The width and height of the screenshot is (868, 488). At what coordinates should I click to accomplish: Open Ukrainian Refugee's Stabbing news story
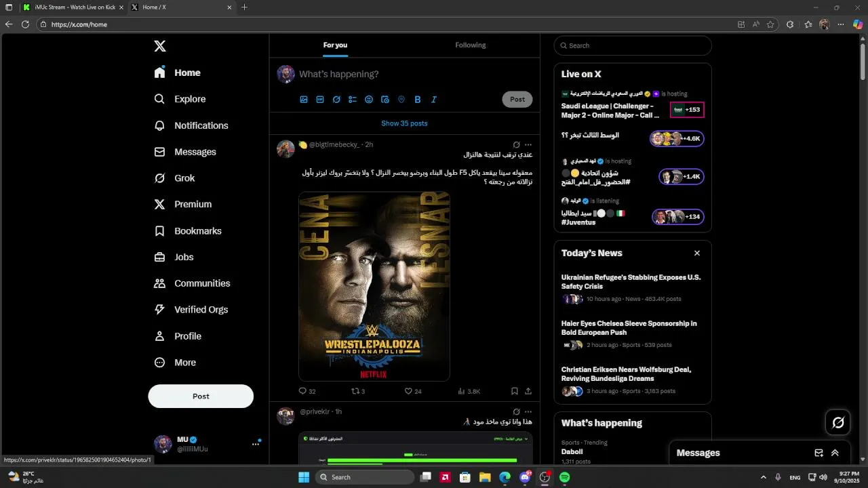[633, 288]
